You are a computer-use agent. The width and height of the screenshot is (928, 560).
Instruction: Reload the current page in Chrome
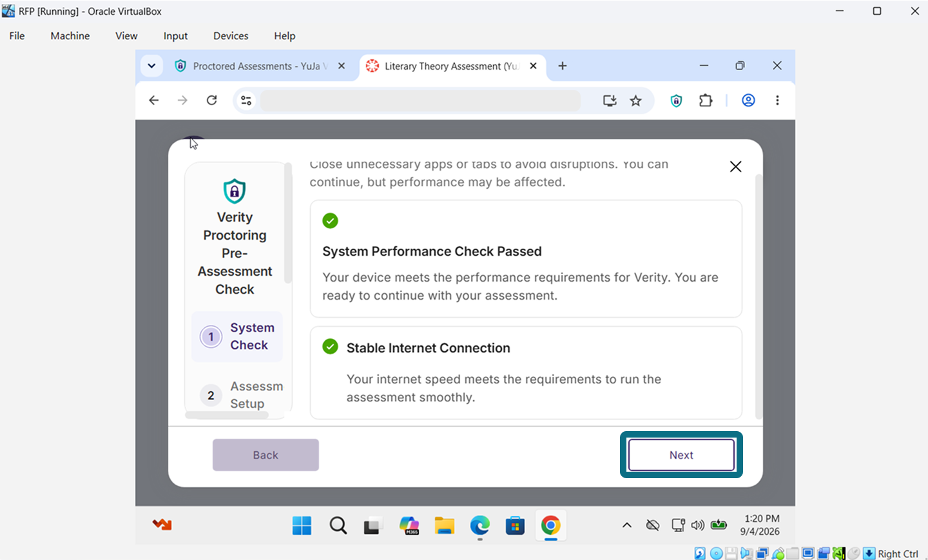click(211, 100)
